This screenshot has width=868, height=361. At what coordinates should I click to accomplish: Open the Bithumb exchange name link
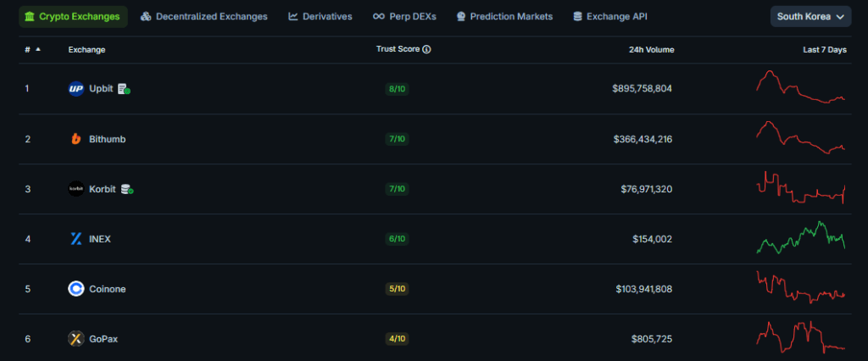108,139
